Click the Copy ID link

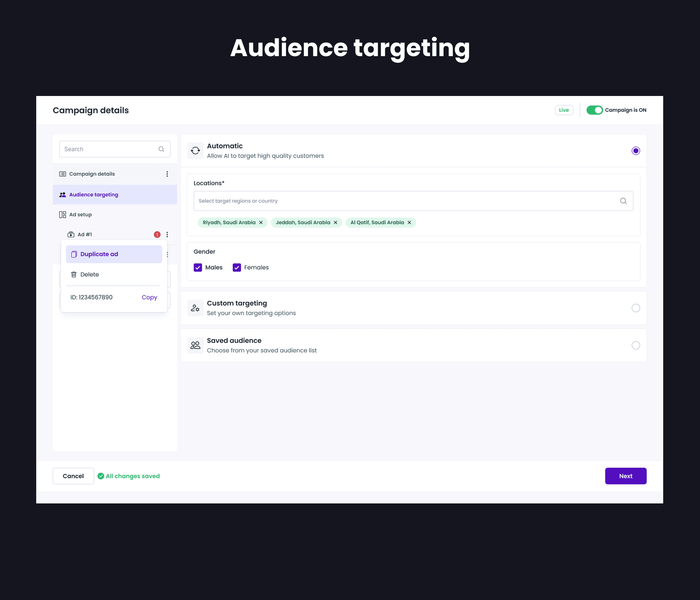click(149, 297)
